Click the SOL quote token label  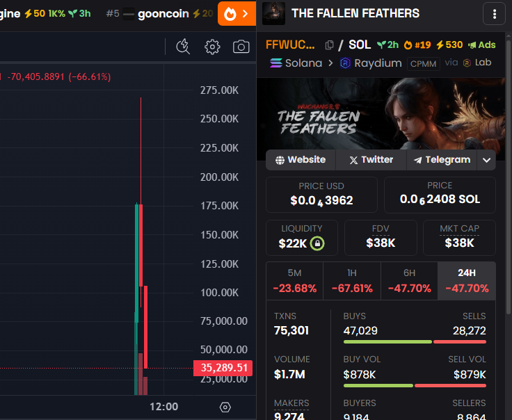coord(360,45)
